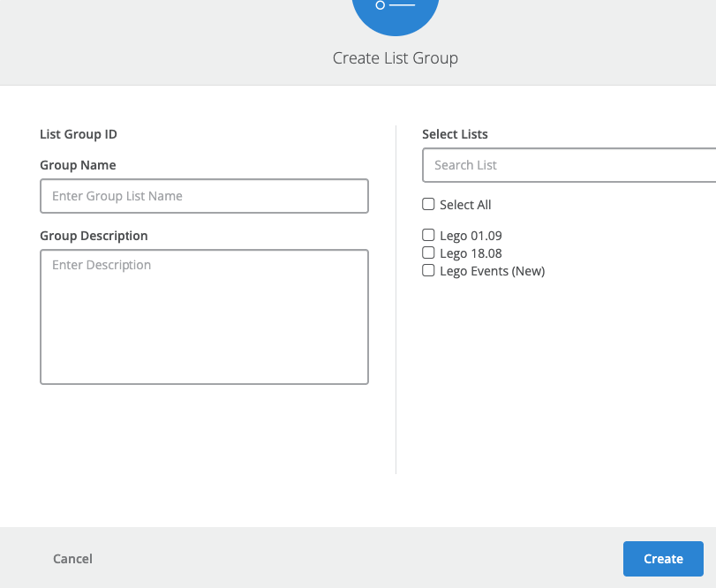Focus the Enter Description text area
Image resolution: width=716 pixels, height=588 pixels.
pyautogui.click(x=204, y=317)
